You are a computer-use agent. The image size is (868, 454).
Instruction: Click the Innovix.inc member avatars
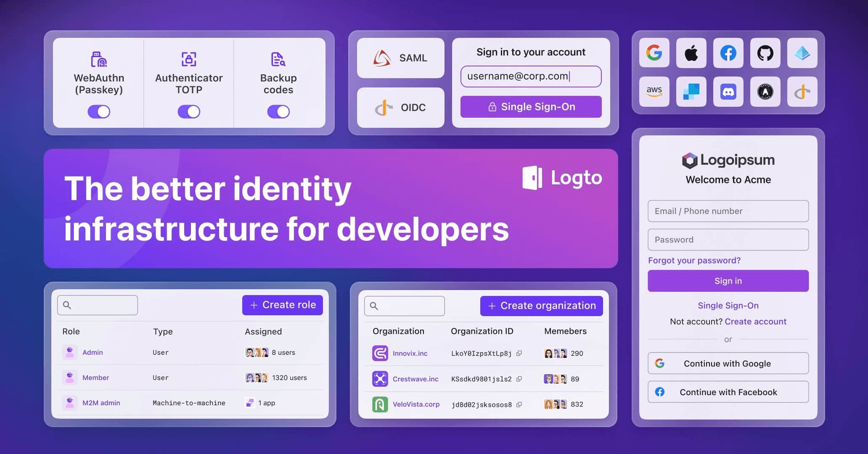point(556,354)
